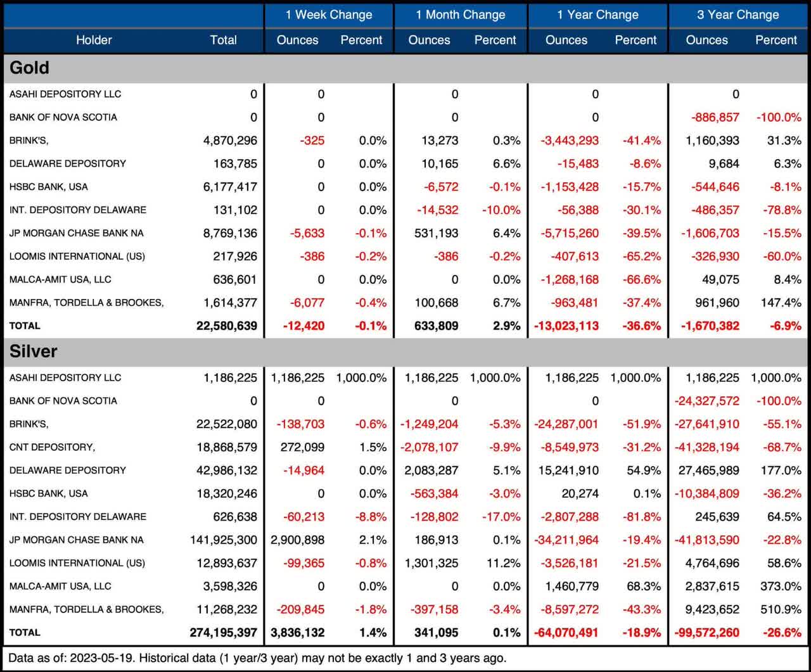Select the Percent header under 3 Year Change

click(776, 40)
